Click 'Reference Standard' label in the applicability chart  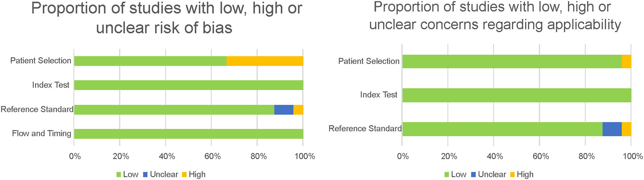click(x=365, y=129)
